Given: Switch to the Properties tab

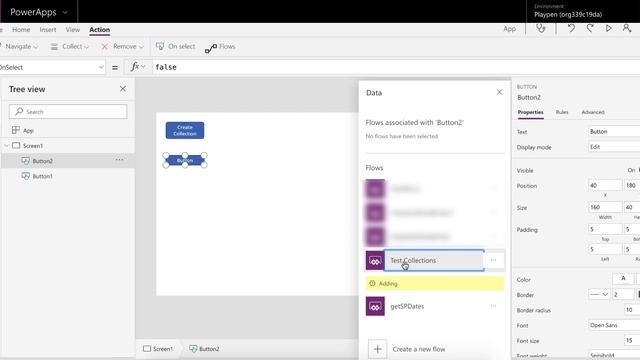Looking at the screenshot, I should 530,112.
